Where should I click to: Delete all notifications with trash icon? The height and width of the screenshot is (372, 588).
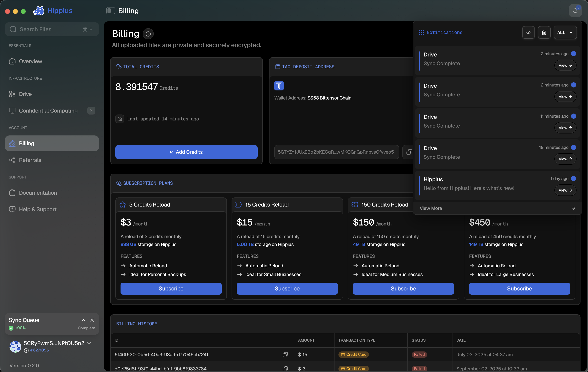pos(544,32)
